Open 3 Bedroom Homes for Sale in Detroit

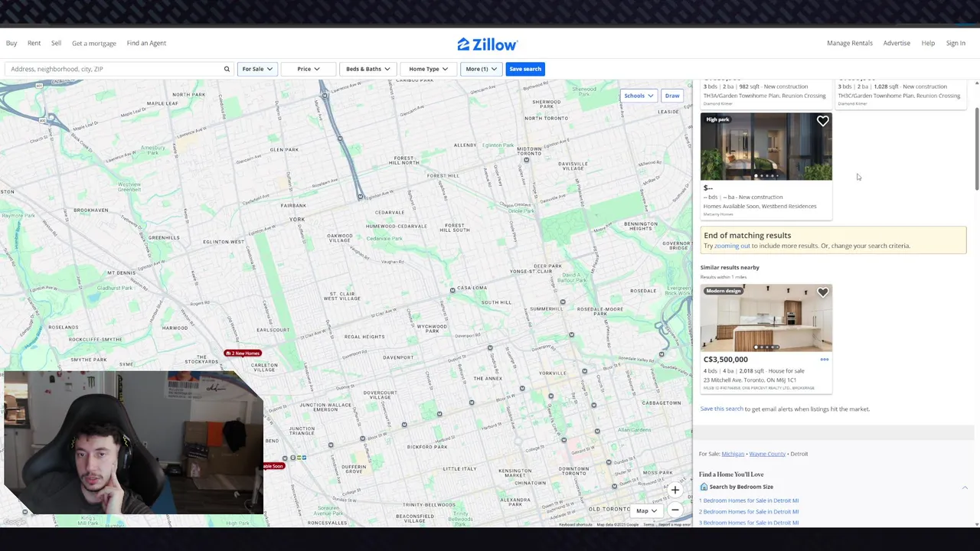749,523
